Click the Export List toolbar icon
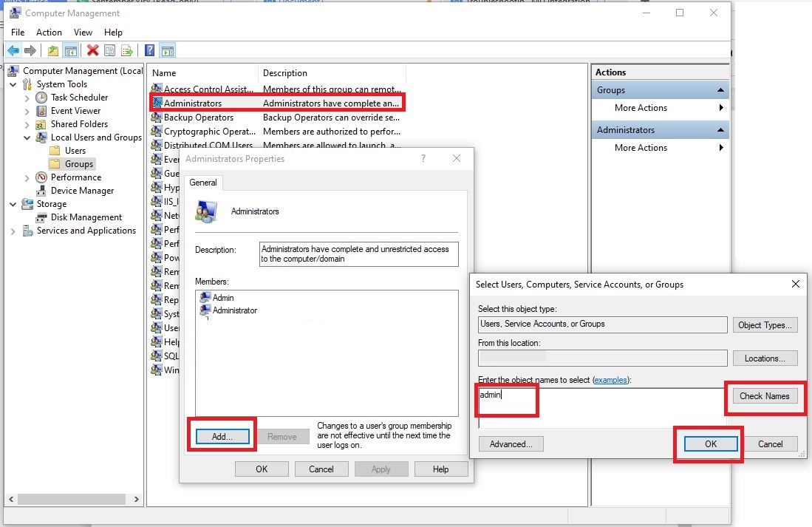This screenshot has width=812, height=527. point(127,50)
